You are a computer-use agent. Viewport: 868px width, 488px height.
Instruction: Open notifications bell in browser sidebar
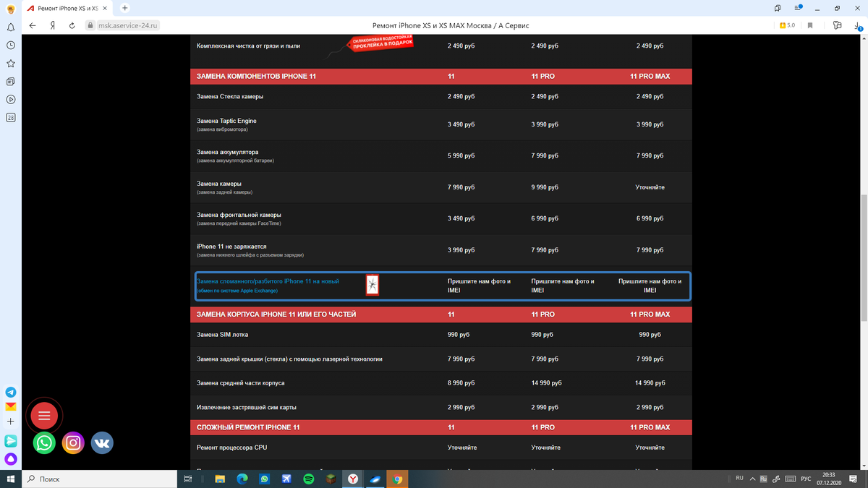[11, 27]
